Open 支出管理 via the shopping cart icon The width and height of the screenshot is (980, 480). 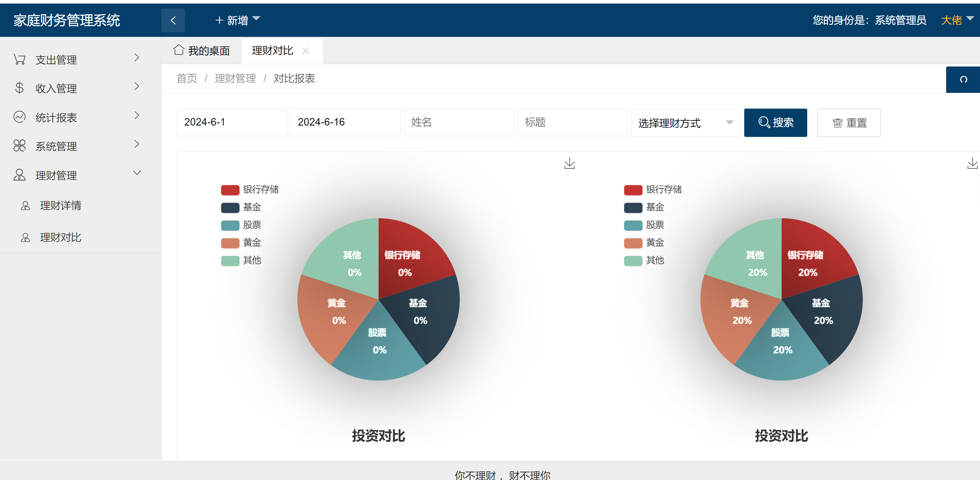click(19, 59)
